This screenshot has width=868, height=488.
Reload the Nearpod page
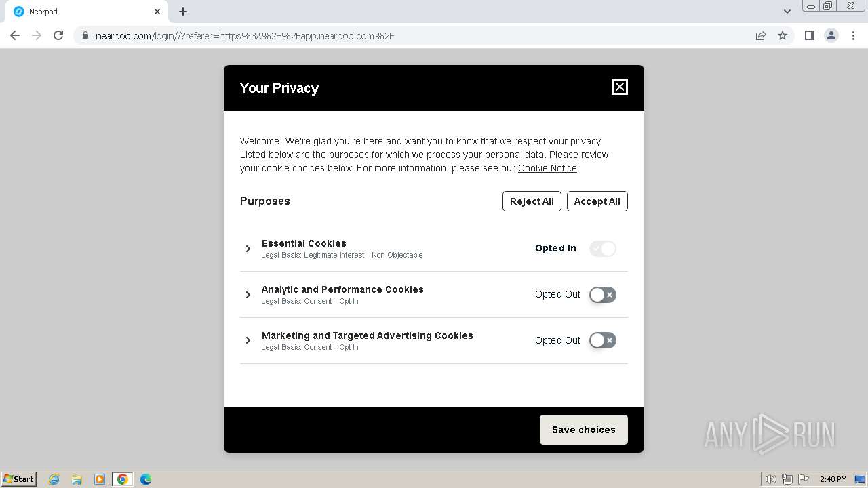coord(58,35)
